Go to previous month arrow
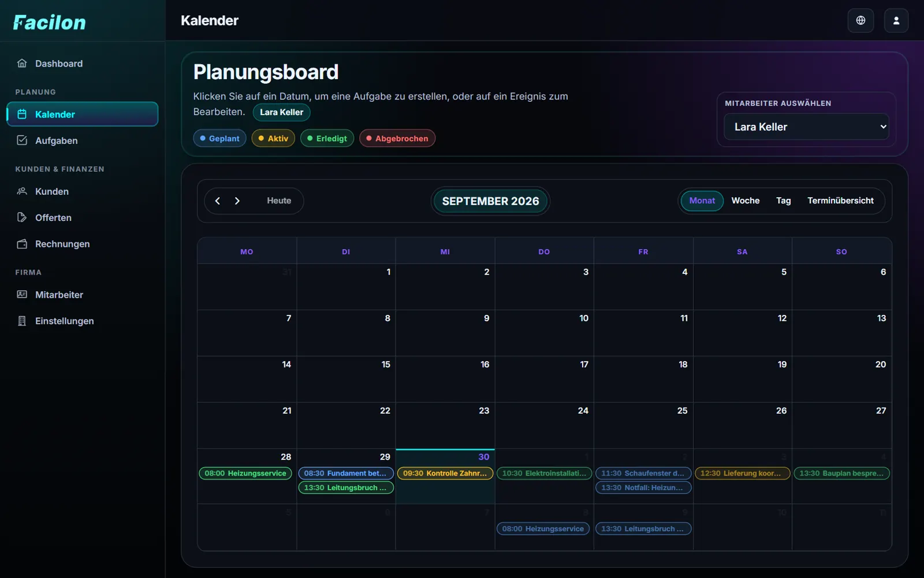Image resolution: width=924 pixels, height=578 pixels. [x=218, y=201]
